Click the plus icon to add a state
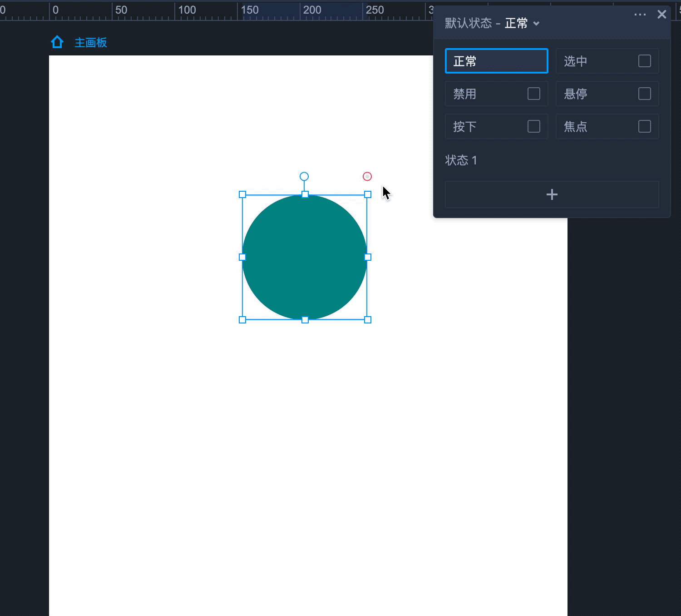Image resolution: width=681 pixels, height=616 pixels. (552, 194)
